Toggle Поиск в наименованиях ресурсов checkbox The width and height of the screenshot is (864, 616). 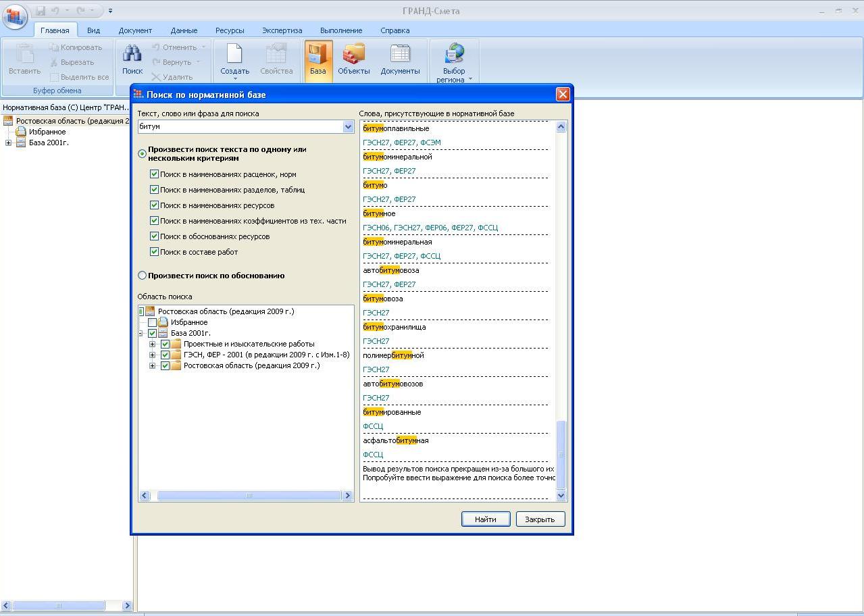tap(154, 205)
